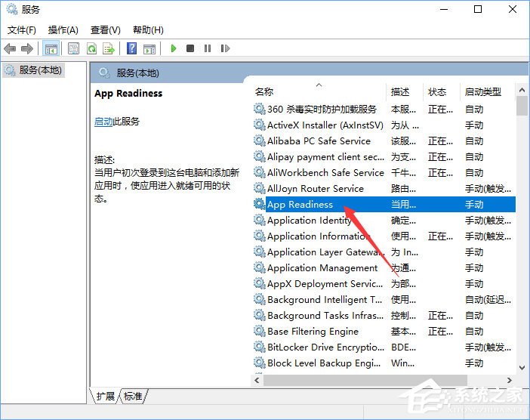Switch to the 扩展 tab
This screenshot has width=530, height=420.
pos(106,396)
